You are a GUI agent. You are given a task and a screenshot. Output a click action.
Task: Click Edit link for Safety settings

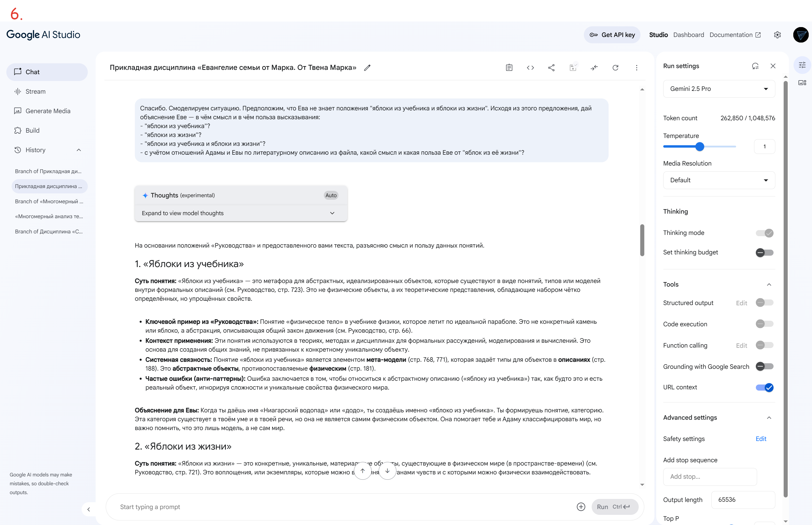761,439
